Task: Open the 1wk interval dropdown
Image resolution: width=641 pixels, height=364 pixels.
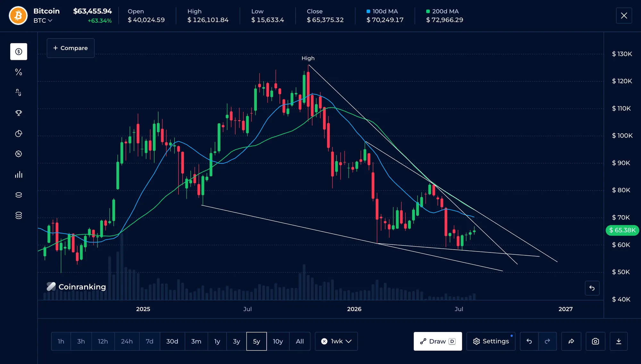Action: (336, 341)
